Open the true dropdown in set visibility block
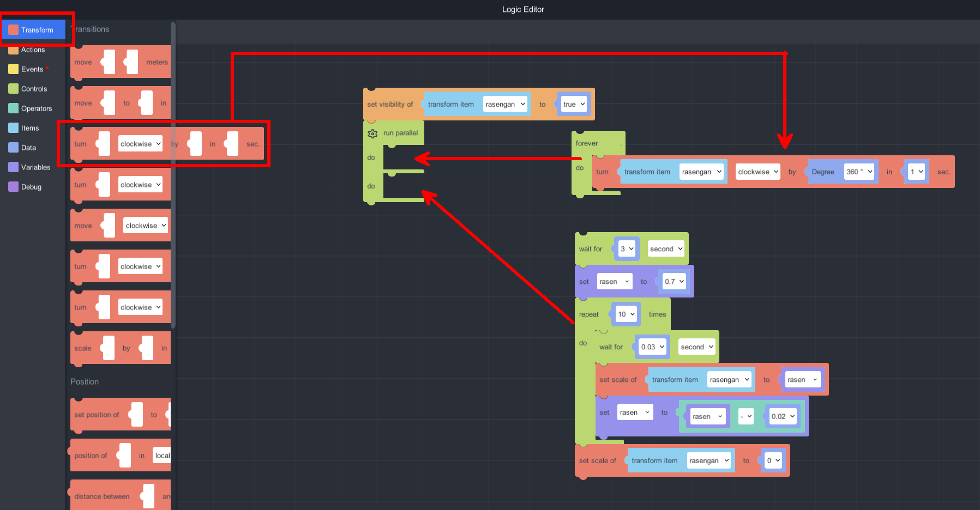980x510 pixels. click(x=574, y=104)
